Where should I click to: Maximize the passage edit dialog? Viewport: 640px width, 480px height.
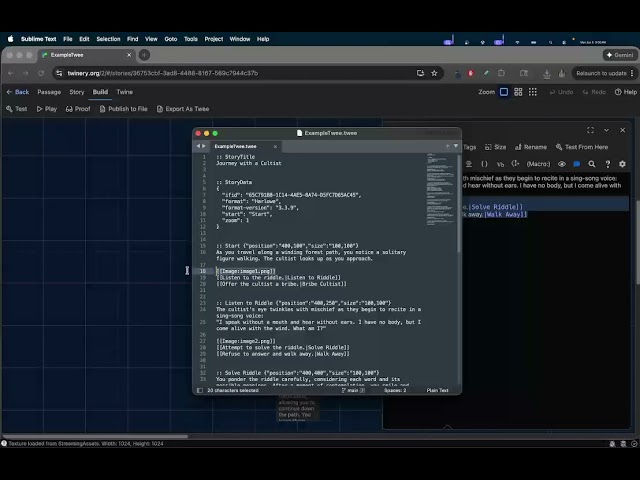tap(590, 130)
